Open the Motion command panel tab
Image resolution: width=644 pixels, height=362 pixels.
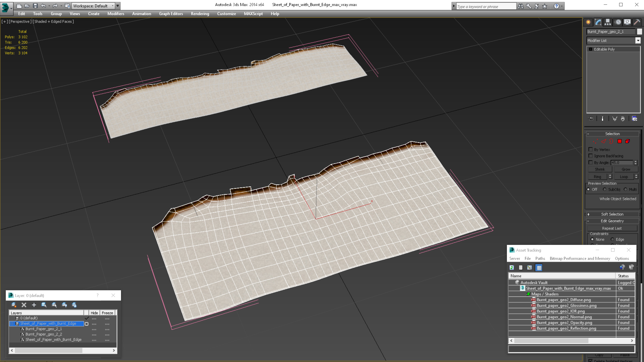618,22
